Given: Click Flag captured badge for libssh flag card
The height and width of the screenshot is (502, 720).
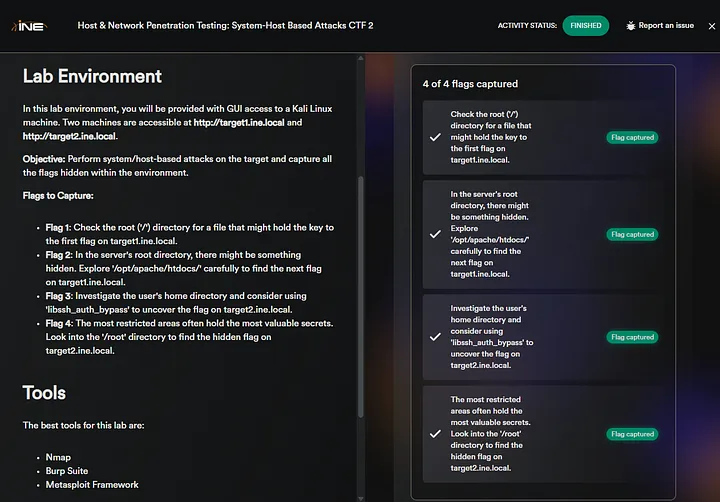Looking at the screenshot, I should click(x=632, y=337).
